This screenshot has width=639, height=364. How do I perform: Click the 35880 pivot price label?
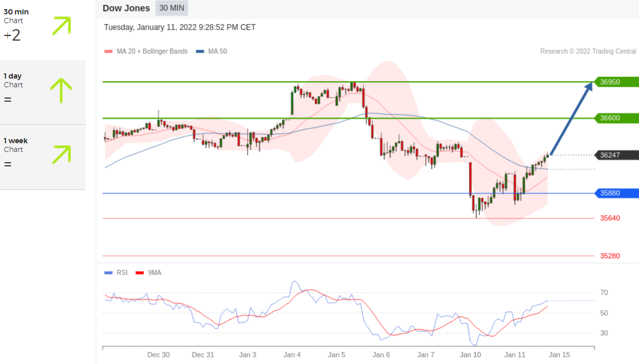(x=616, y=193)
